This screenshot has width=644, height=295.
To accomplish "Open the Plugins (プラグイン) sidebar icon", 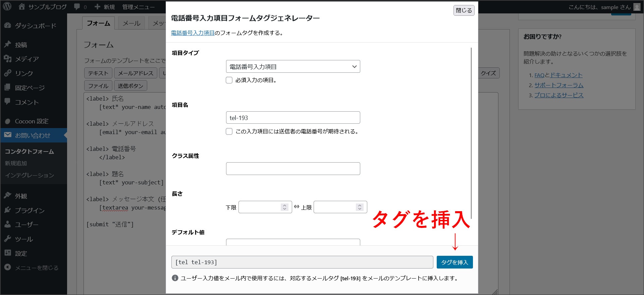I will (x=8, y=210).
